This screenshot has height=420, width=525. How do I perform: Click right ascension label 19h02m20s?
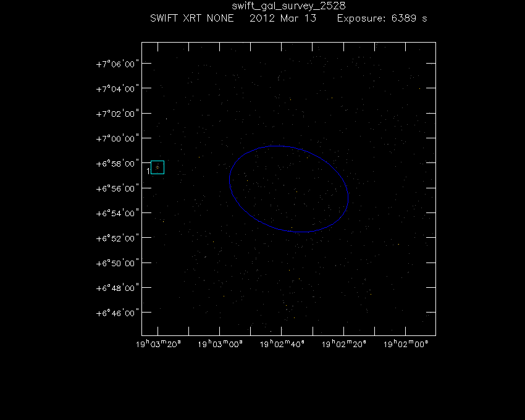[344, 344]
